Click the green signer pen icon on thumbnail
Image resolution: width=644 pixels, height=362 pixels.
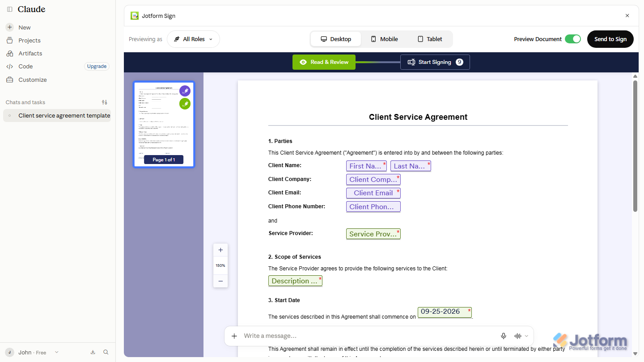click(x=185, y=104)
